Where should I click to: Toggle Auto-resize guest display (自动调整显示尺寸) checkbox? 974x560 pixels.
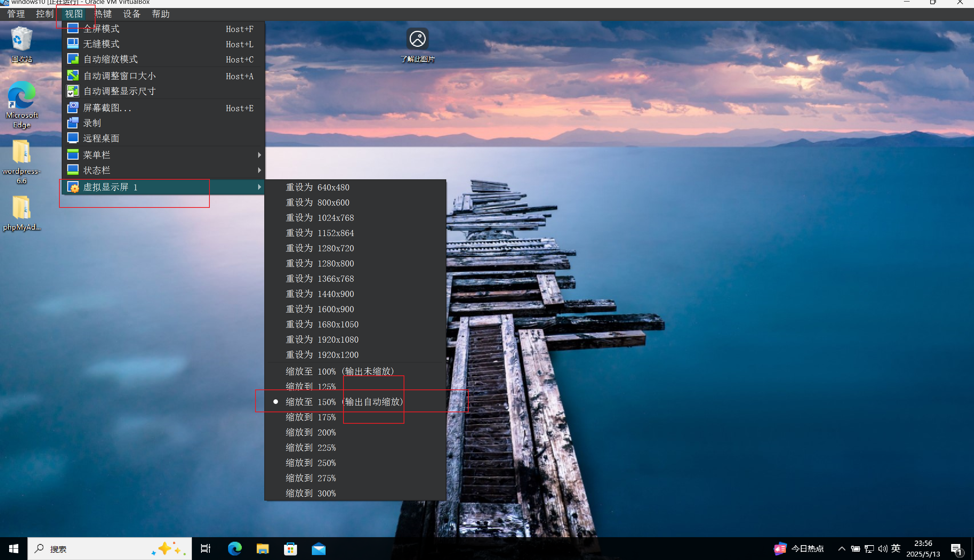(x=73, y=91)
